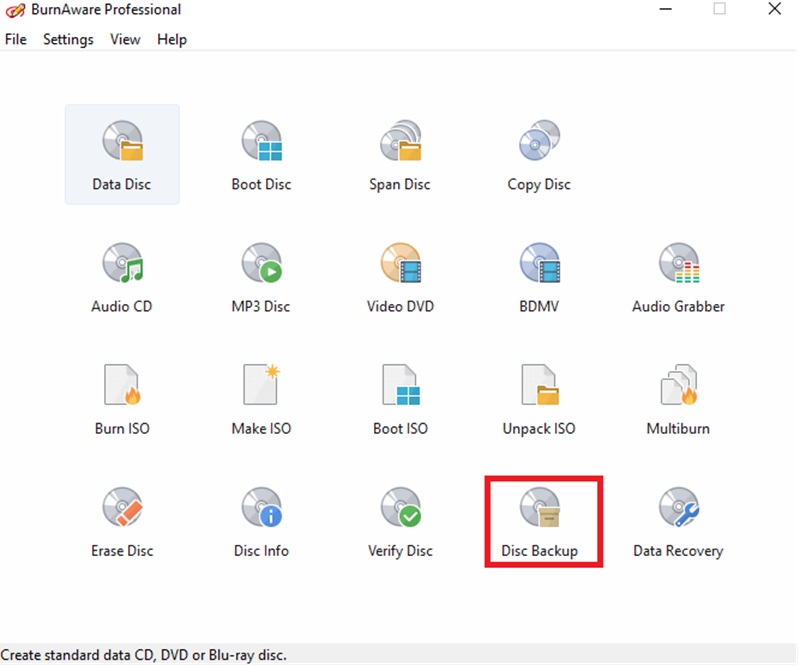Open the Data Disc tool
Screen dimensions: 800x666
point(122,154)
